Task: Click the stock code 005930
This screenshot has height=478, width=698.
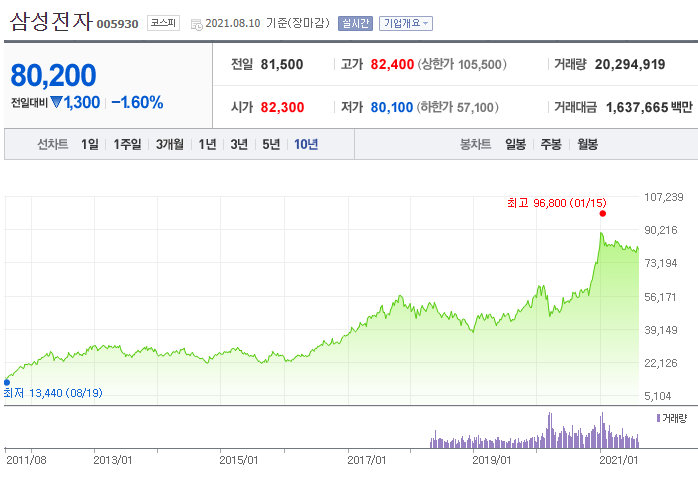Action: [118, 24]
